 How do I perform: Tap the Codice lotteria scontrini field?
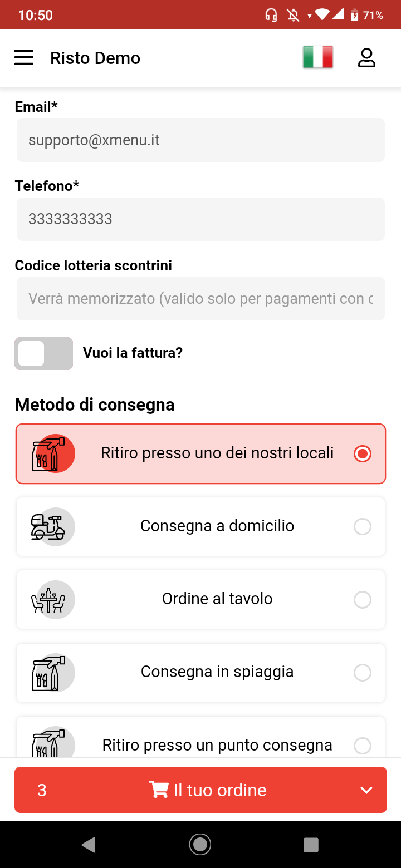[200, 299]
